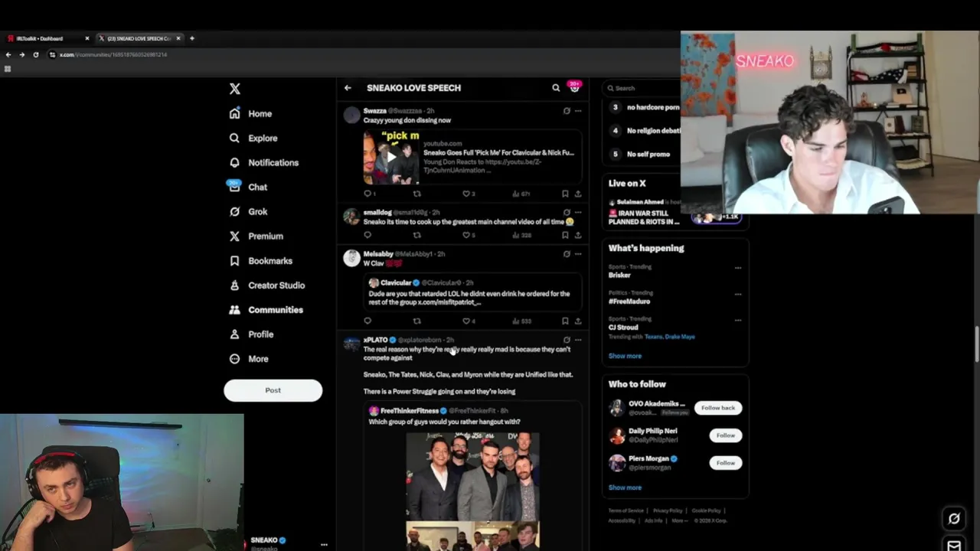The image size is (980, 551).
Task: Reply to the Melsabby post
Action: [x=367, y=321]
